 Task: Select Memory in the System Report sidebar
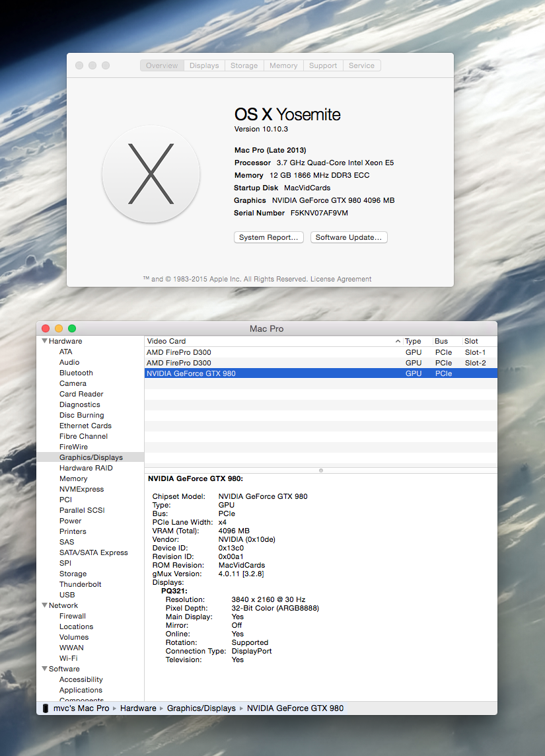73,478
